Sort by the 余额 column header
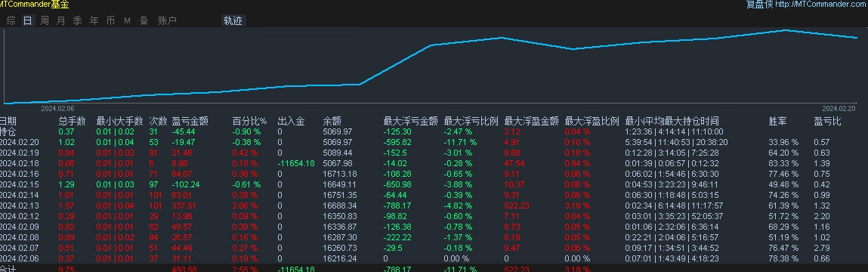The height and width of the screenshot is (272, 868). [x=332, y=122]
